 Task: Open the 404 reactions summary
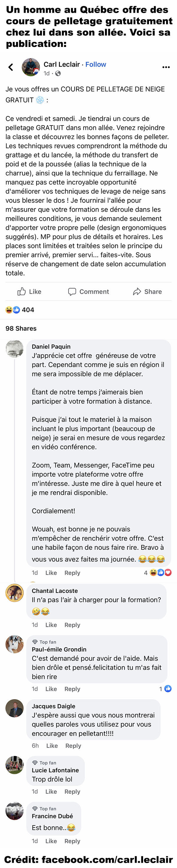point(20,310)
